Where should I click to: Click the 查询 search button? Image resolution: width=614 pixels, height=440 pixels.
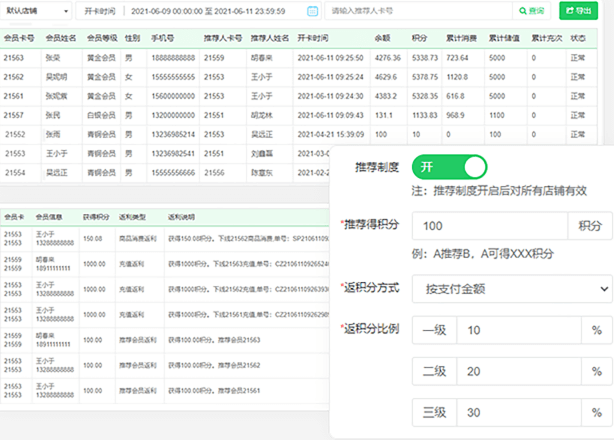pyautogui.click(x=533, y=11)
